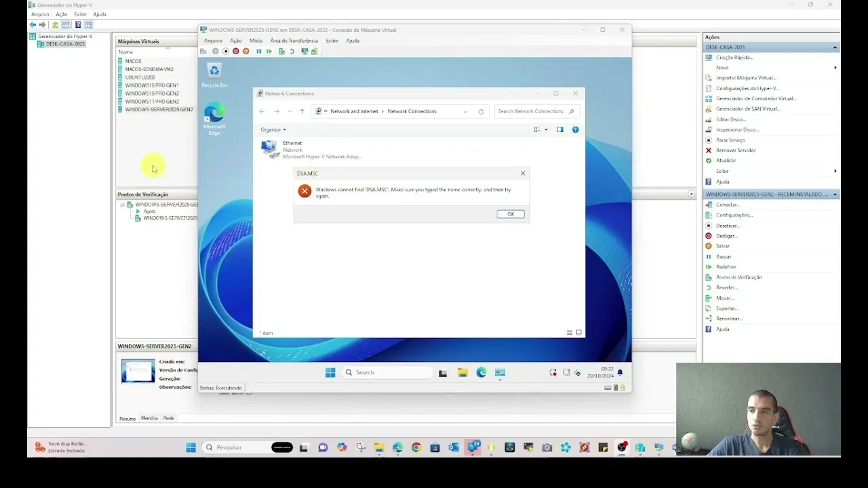This screenshot has width=868, height=488.
Task: Click Importar Máquina Virtual action
Action: click(746, 78)
